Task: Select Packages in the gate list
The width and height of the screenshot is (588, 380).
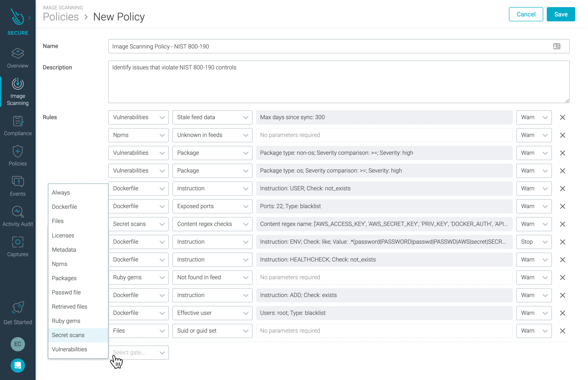Action: [78, 278]
